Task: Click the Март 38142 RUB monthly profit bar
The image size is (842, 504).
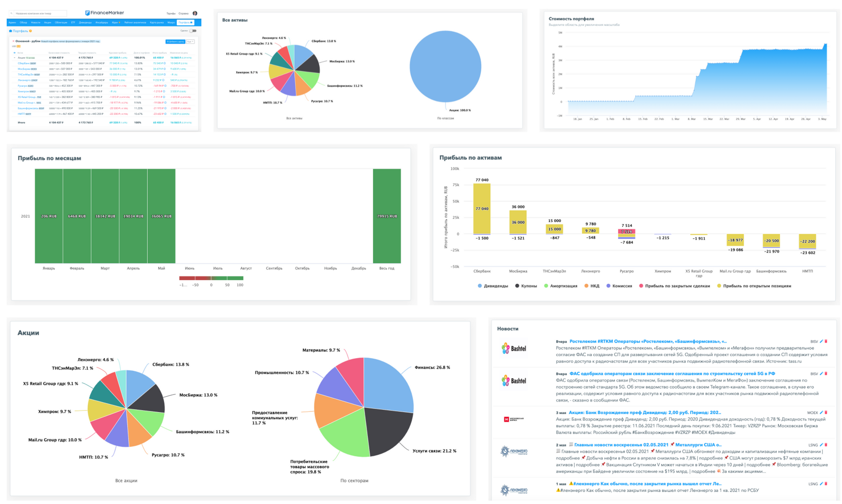Action: click(105, 216)
